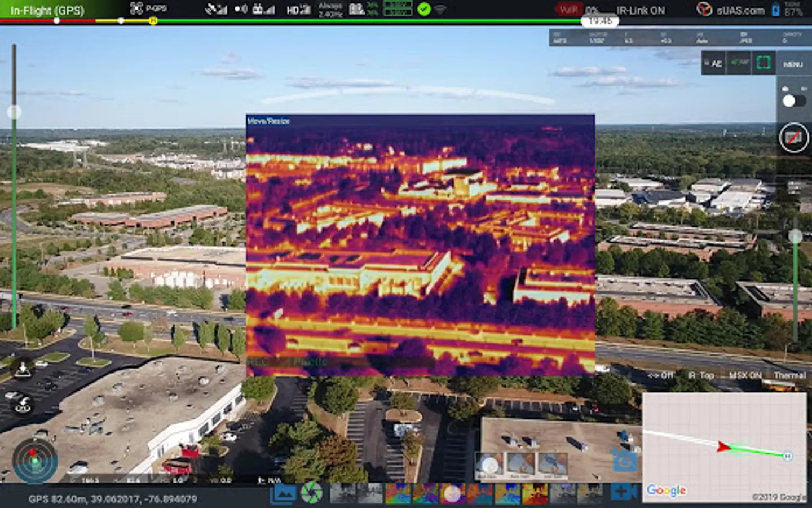
Task: Open the IR-Link ON status
Action: (x=641, y=10)
